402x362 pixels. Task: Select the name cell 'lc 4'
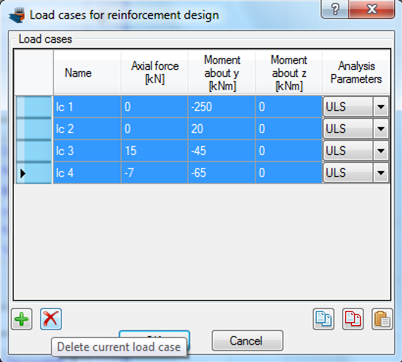pyautogui.click(x=87, y=173)
